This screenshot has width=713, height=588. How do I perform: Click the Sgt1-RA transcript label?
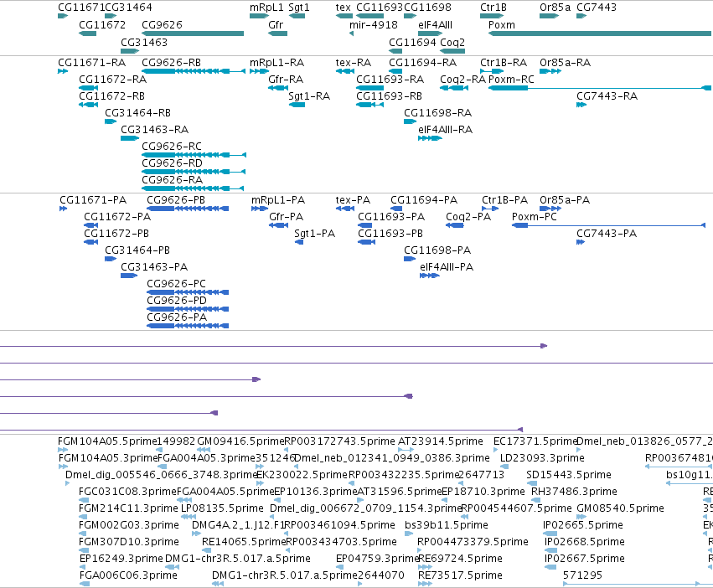[309, 96]
